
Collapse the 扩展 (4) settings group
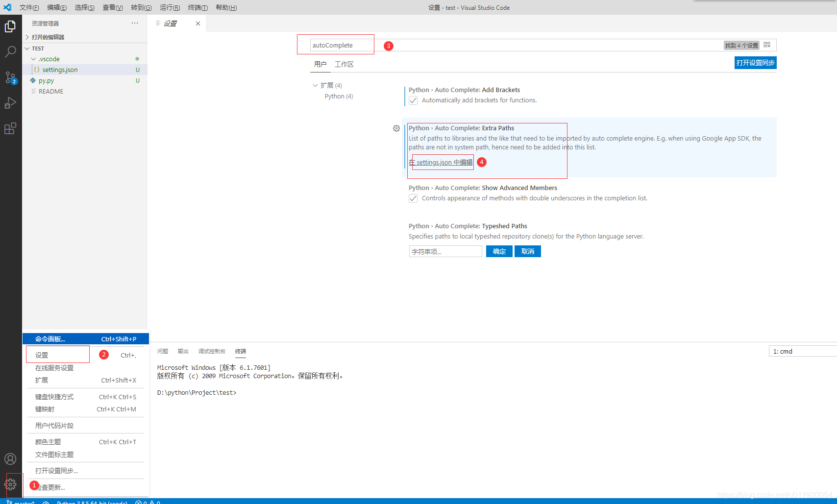coord(327,85)
